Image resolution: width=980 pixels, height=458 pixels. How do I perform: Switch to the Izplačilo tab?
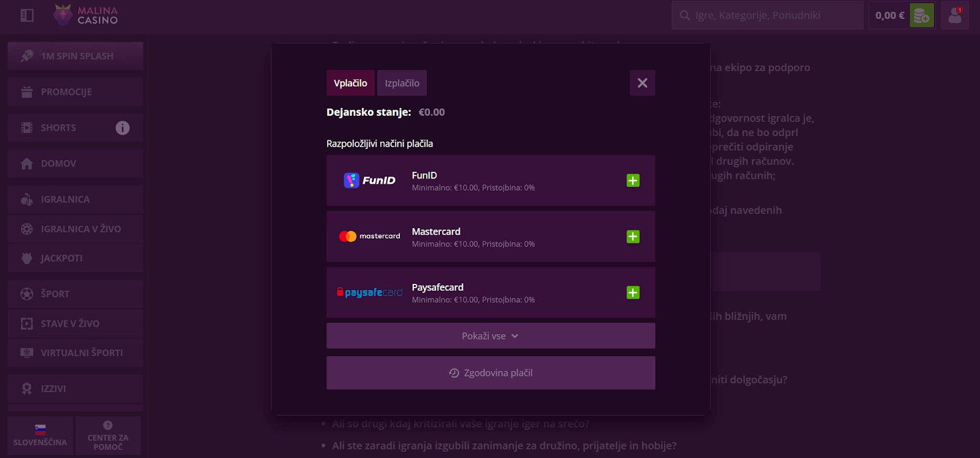[402, 83]
